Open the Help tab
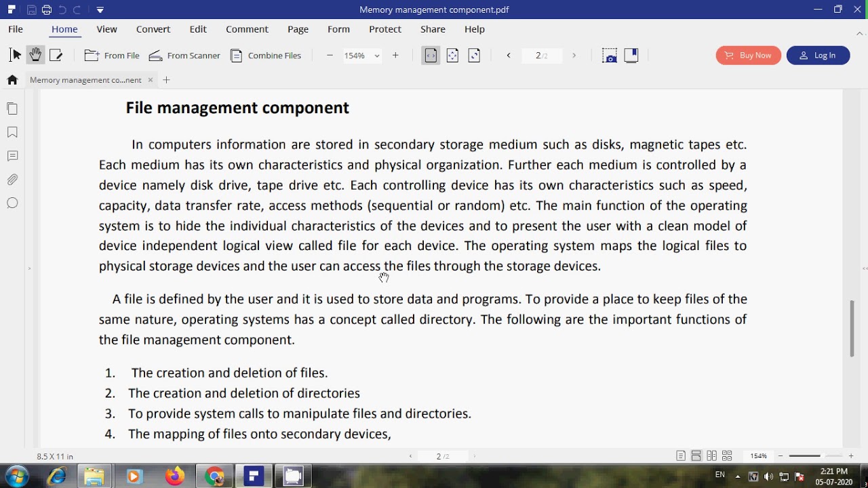This screenshot has height=488, width=868. click(475, 29)
